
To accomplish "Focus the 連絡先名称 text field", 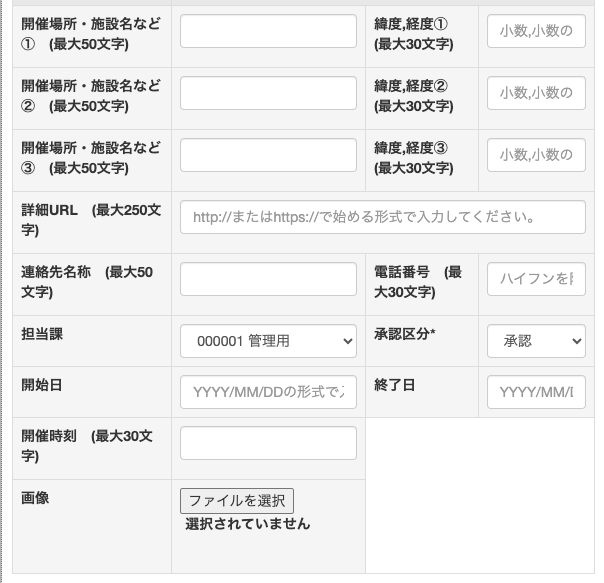I will pyautogui.click(x=268, y=279).
